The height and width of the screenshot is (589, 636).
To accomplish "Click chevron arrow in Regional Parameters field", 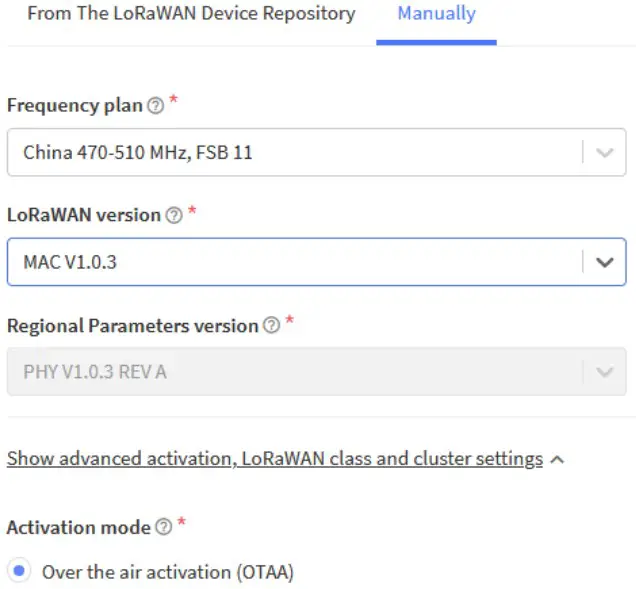I will [604, 372].
